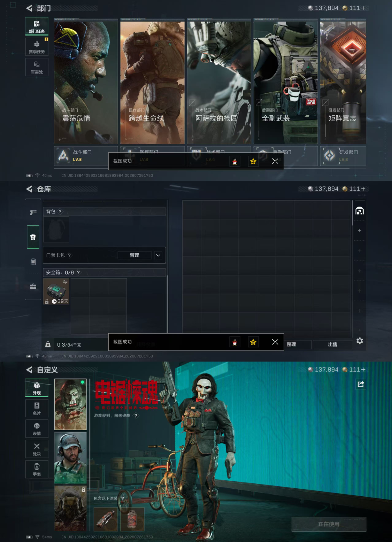Click the 0.3/84千克 weight lock icon
Screen dimensions: 392x542
48,344
